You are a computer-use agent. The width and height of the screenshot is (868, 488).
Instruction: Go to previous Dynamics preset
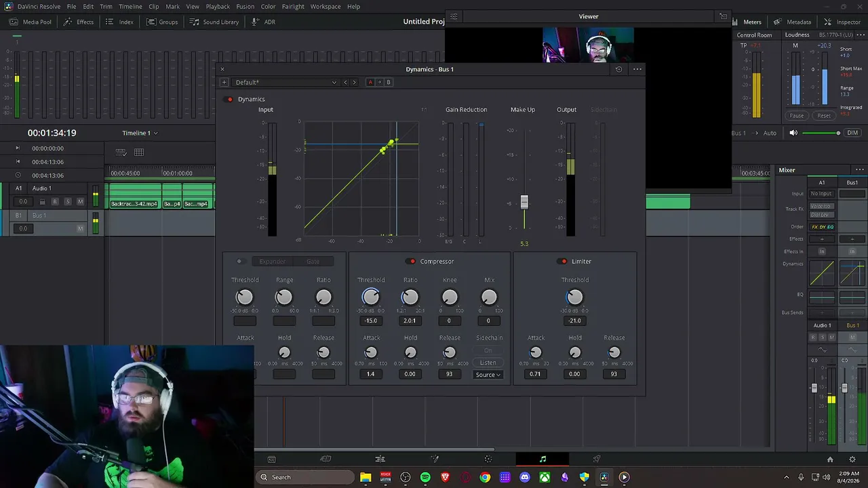pyautogui.click(x=345, y=82)
